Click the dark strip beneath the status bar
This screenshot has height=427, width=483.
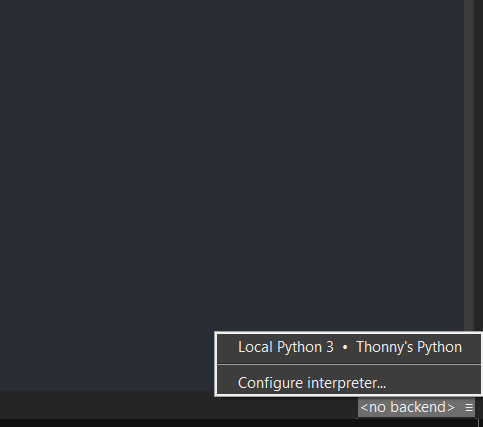tap(241, 423)
